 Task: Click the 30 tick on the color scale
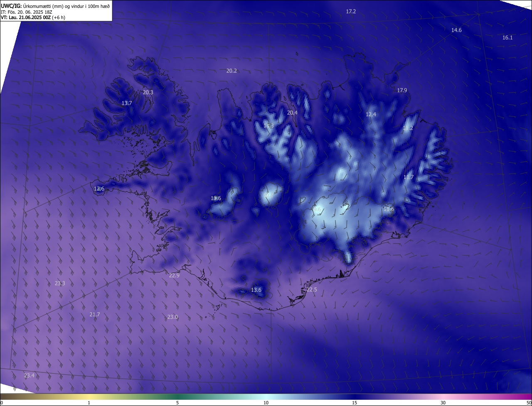[x=443, y=403]
